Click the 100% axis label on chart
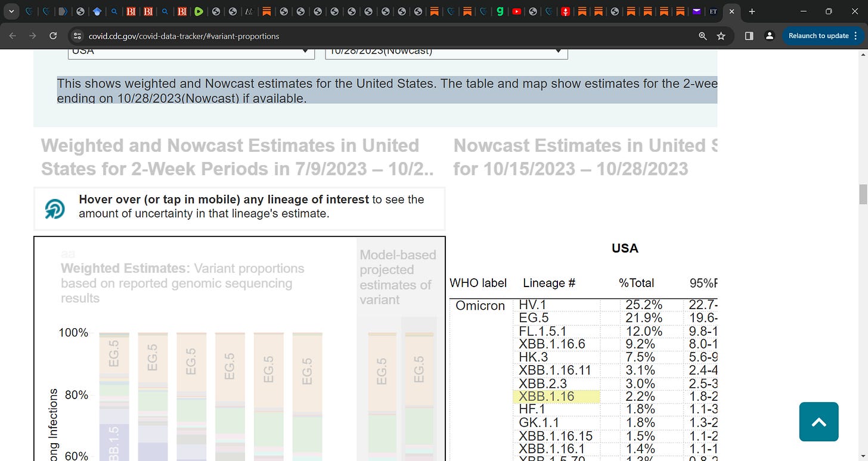The width and height of the screenshot is (868, 461). coord(73,332)
